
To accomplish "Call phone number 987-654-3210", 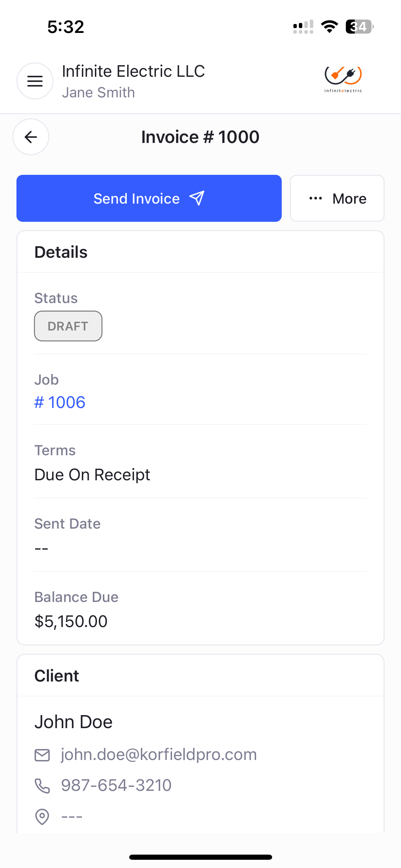I will point(116,785).
